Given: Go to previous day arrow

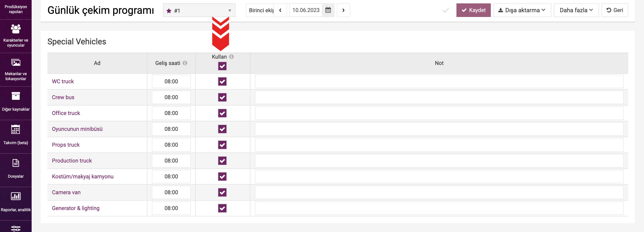Looking at the screenshot, I should click(x=280, y=10).
